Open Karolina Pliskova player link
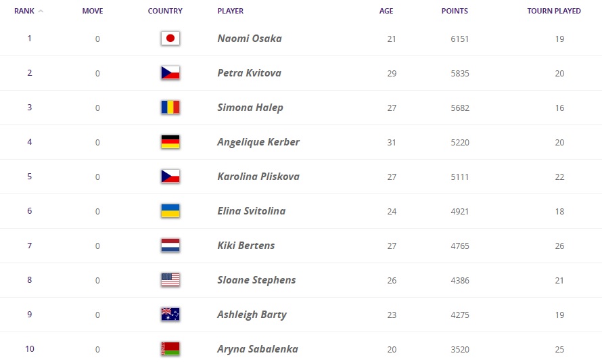The width and height of the screenshot is (602, 364). click(x=258, y=177)
